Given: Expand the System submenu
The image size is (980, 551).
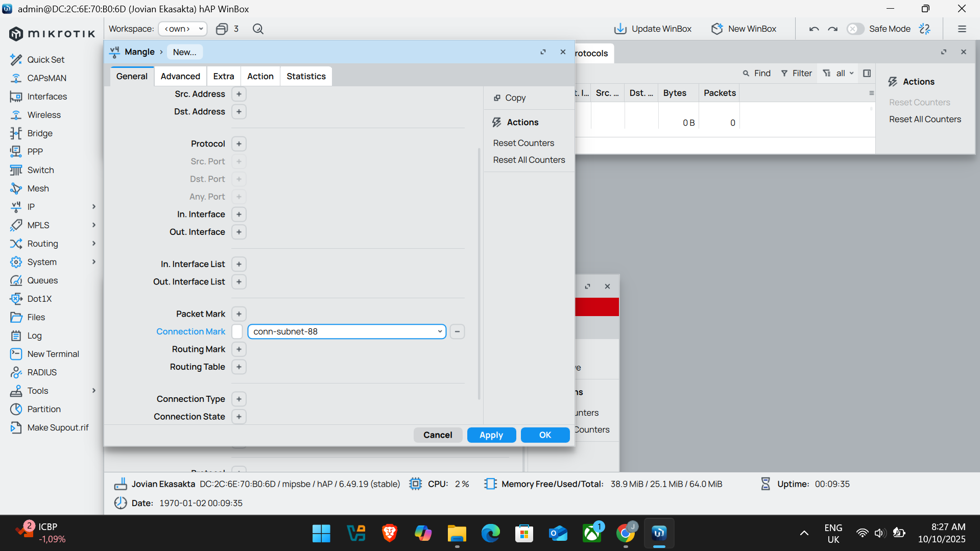Looking at the screenshot, I should click(93, 262).
